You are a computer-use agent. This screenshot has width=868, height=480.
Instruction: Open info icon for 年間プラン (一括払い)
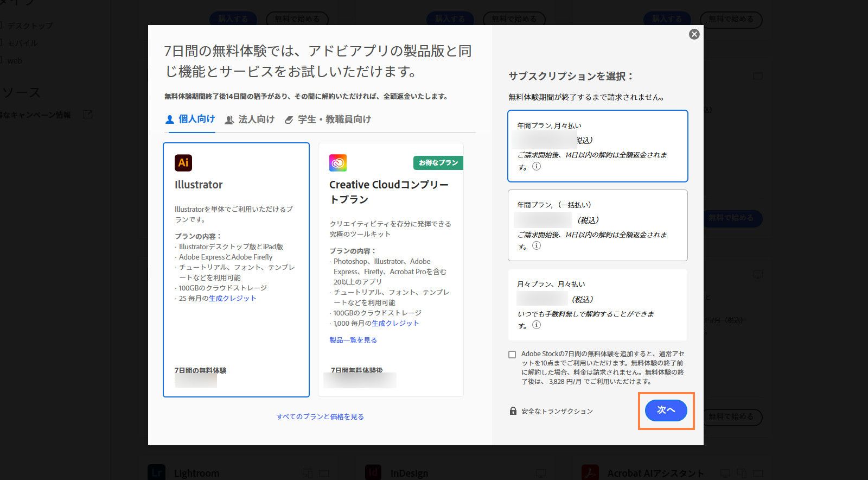click(x=537, y=246)
